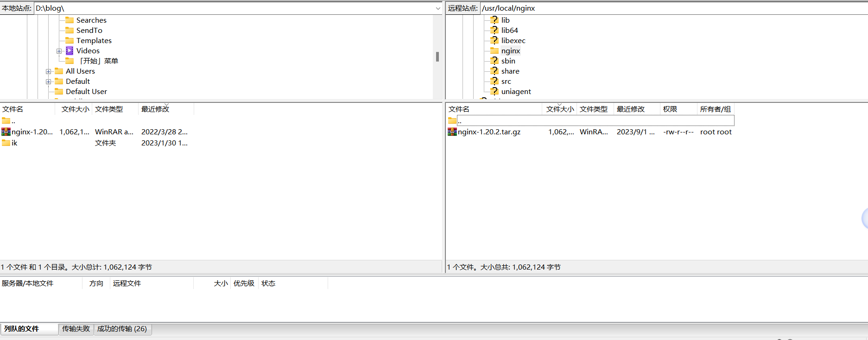Screen dimensions: 868x340
Task: Click the ik folder icon
Action: (6, 143)
